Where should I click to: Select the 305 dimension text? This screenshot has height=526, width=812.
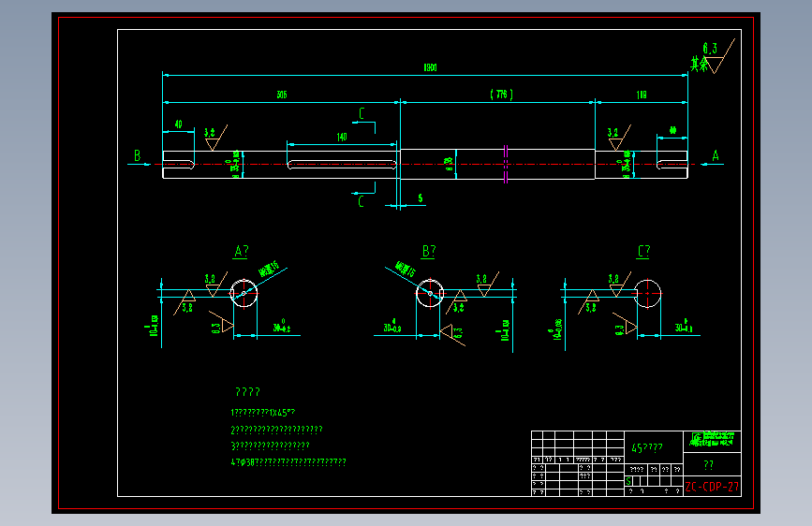click(282, 95)
